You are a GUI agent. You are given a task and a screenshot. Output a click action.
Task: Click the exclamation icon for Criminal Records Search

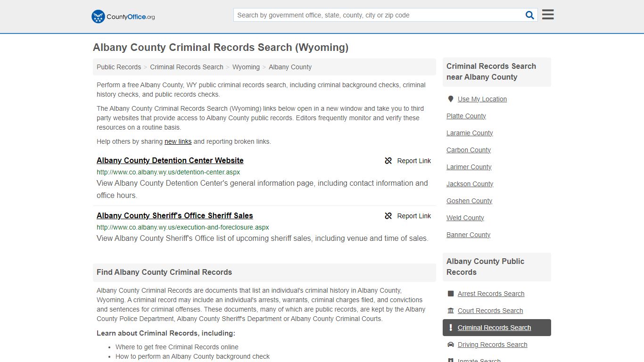(x=451, y=328)
